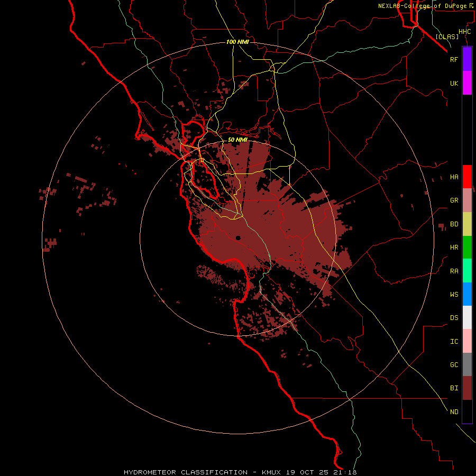
Task: Click the GC gray legend swatch
Action: click(x=467, y=364)
